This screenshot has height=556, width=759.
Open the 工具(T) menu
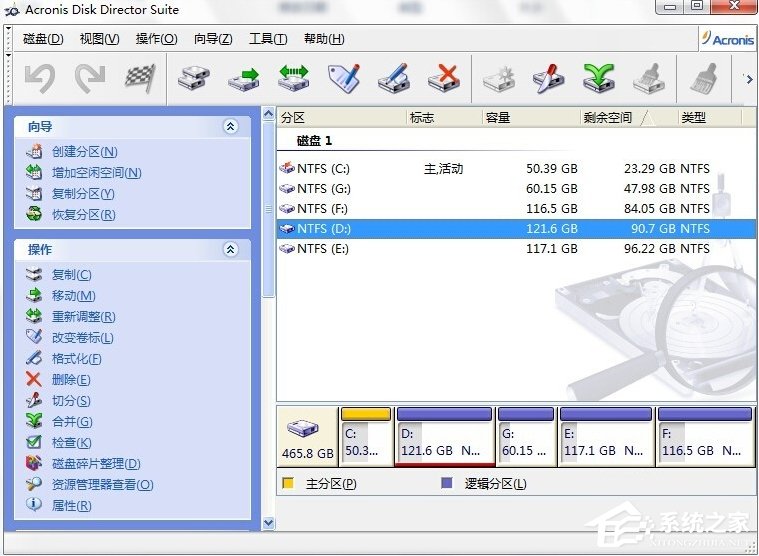(267, 39)
